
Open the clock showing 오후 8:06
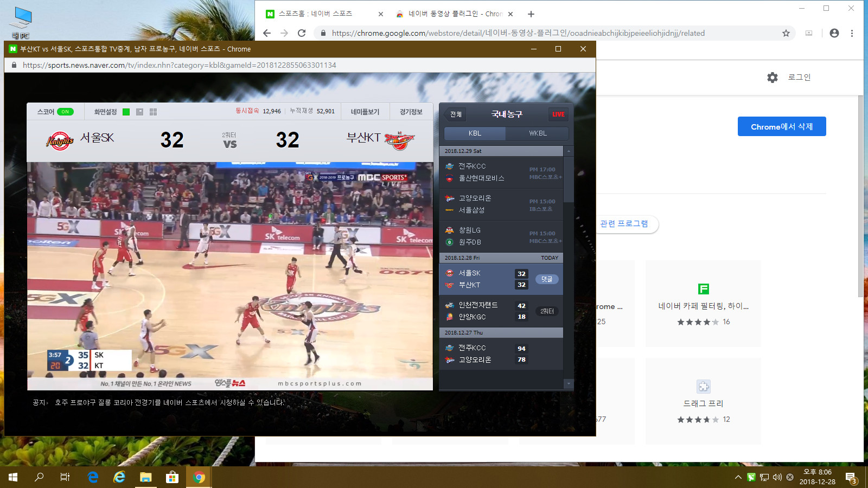click(x=817, y=477)
